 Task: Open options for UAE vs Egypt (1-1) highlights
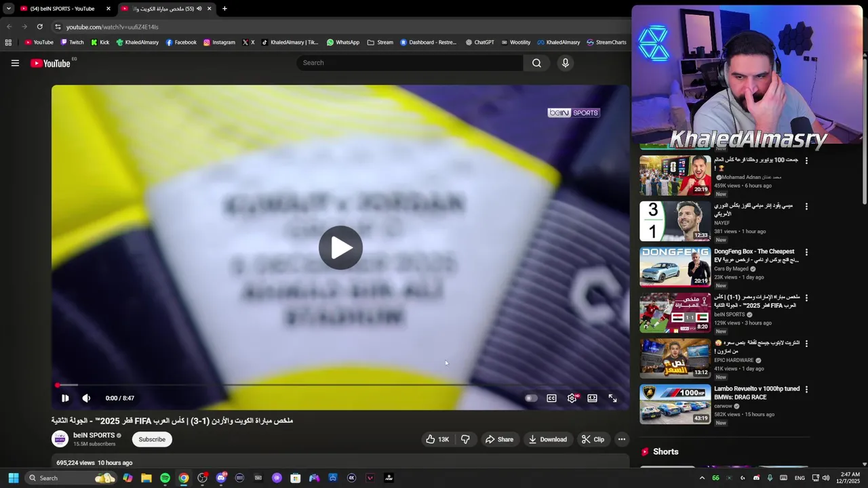[806, 298]
